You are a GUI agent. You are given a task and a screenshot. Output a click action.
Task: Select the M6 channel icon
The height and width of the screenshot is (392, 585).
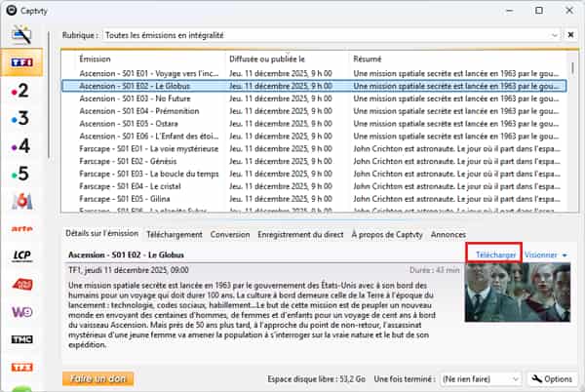coord(21,202)
